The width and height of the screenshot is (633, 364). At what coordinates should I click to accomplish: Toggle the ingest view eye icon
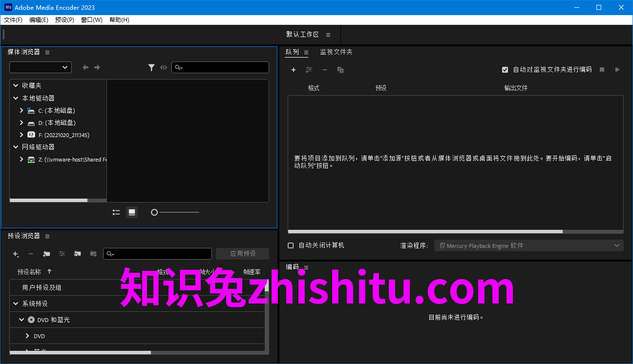pyautogui.click(x=164, y=68)
